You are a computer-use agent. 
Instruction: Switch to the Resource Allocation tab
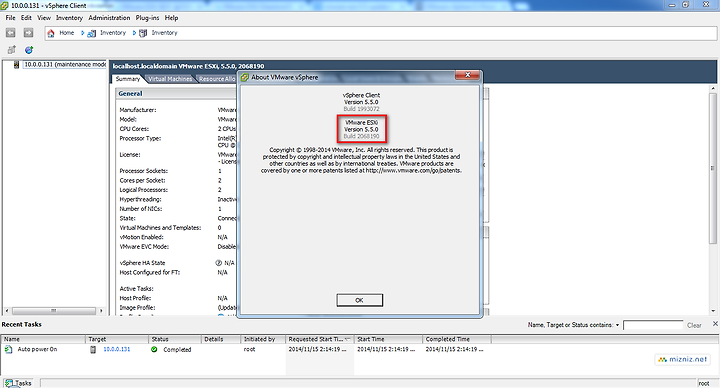(x=217, y=79)
